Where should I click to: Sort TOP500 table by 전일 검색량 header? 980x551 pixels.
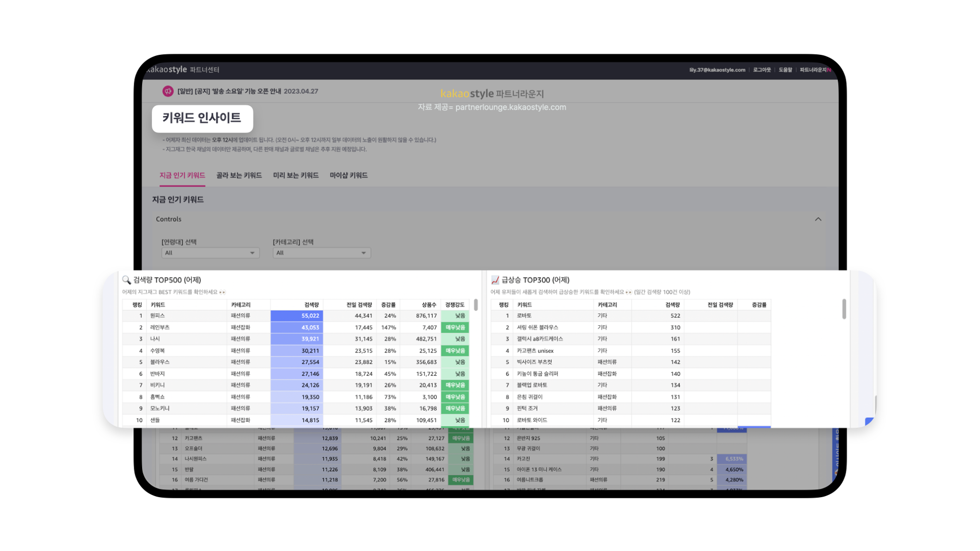359,305
